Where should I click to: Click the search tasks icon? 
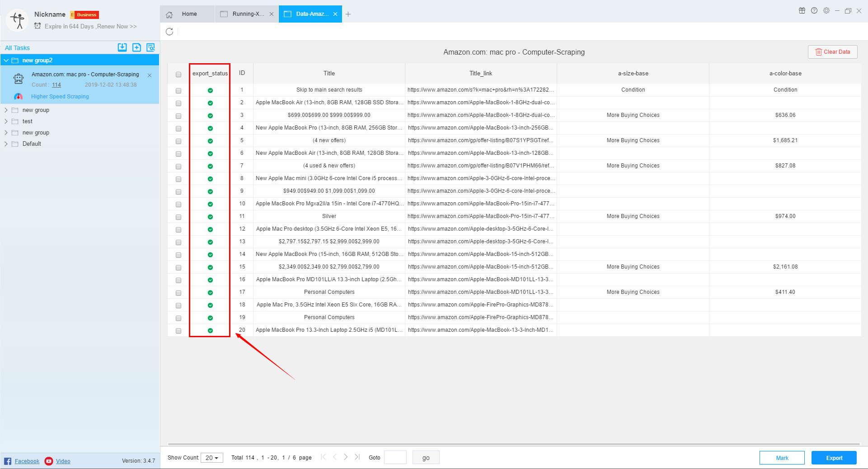tap(150, 47)
